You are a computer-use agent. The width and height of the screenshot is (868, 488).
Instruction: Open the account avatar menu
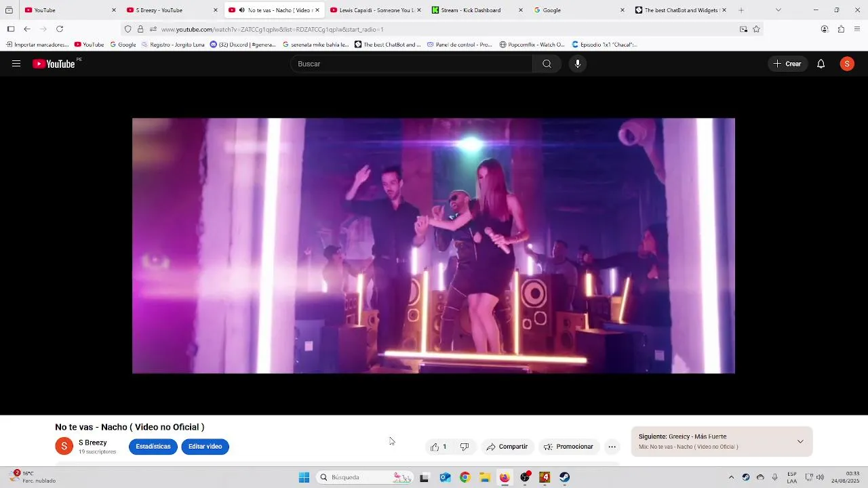847,64
